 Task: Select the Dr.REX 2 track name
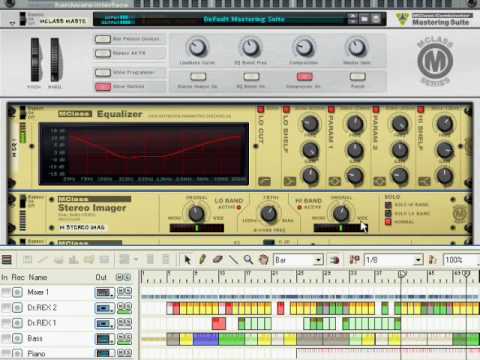(42, 307)
